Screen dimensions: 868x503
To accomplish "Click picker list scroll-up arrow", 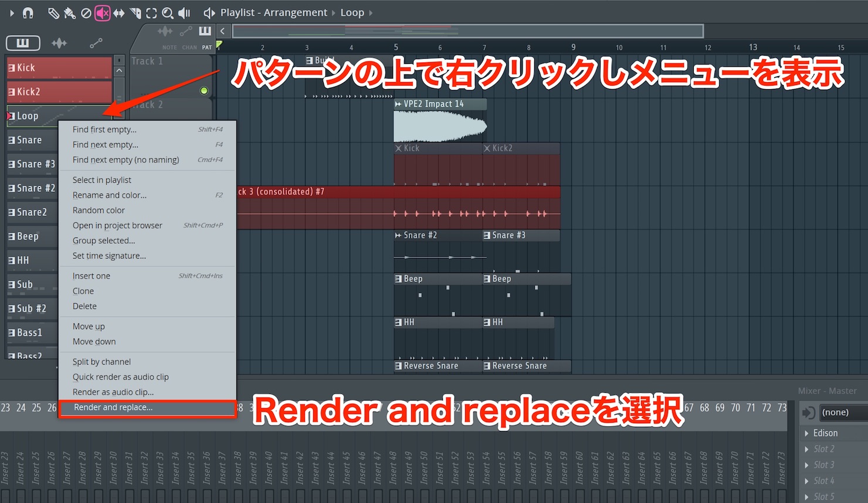I will coord(119,71).
